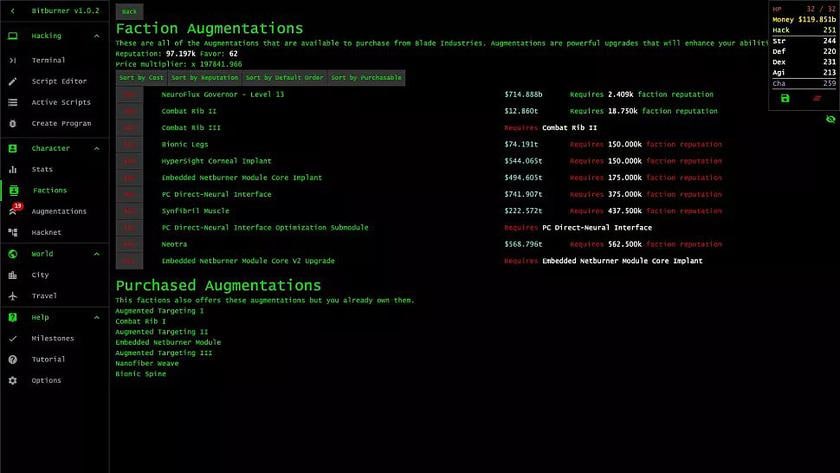Click the Factions icon in sidebar
Screen dimensions: 840x473
point(14,190)
